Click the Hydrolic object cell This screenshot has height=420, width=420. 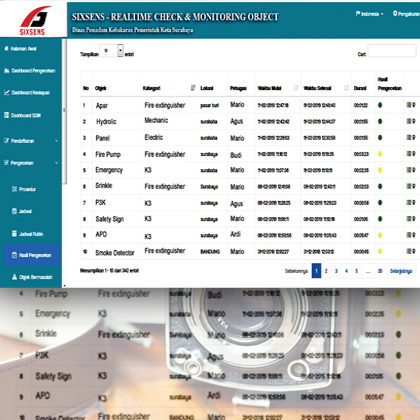[106, 122]
